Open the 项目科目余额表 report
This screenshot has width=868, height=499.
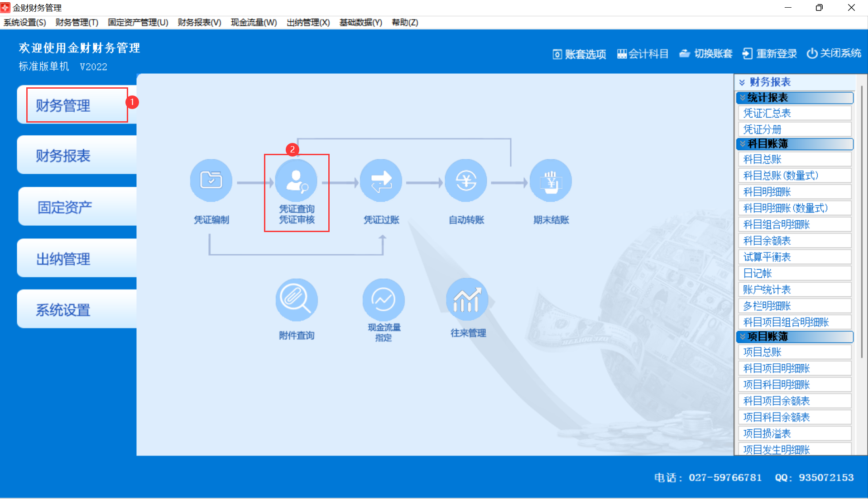(x=795, y=417)
